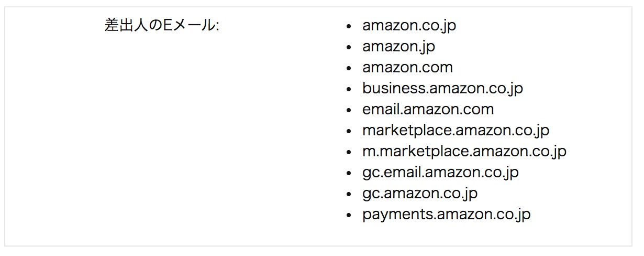
Task: Select the email.amazon.com entry
Action: coord(428,109)
